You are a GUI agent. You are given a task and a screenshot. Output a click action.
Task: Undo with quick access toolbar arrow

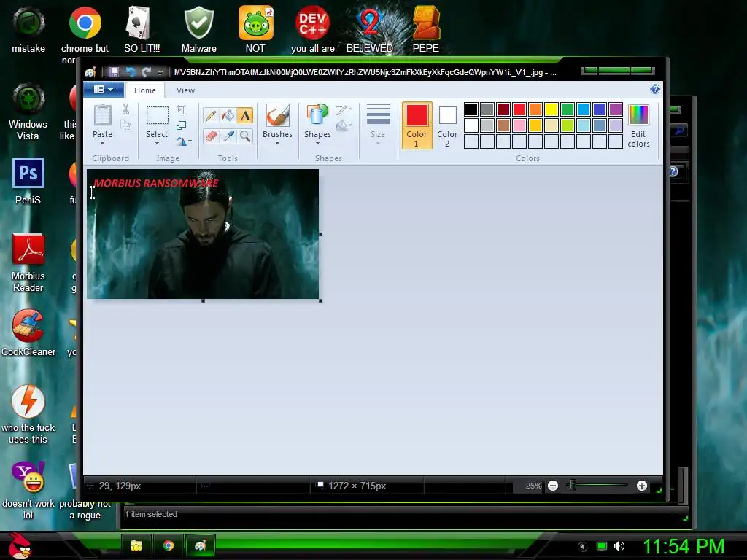[130, 72]
